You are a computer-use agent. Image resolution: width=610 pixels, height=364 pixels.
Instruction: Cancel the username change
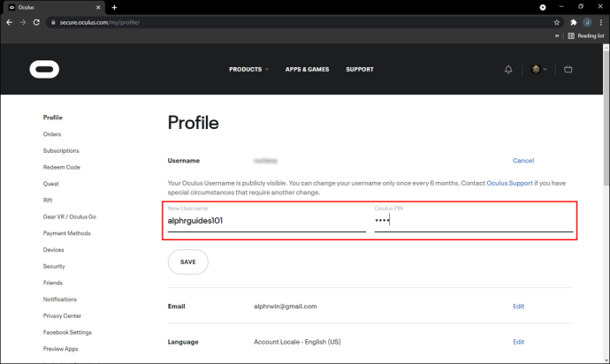click(x=523, y=161)
